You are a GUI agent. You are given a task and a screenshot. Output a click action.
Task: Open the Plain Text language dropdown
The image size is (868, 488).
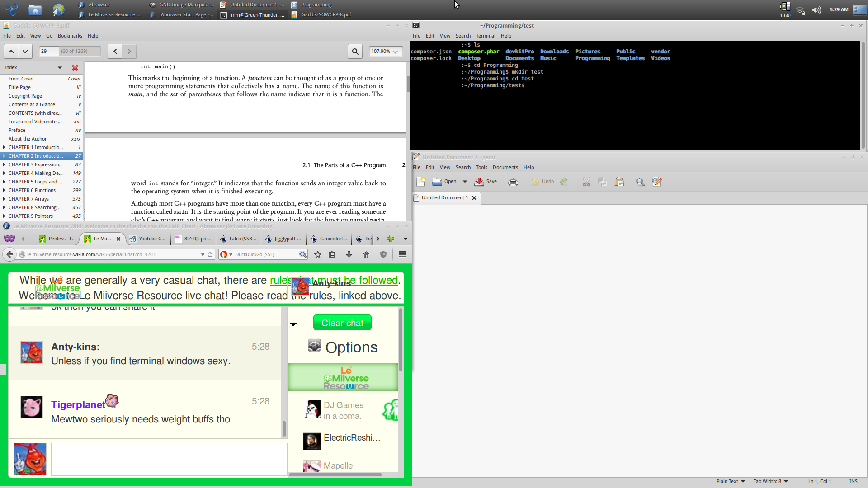(x=731, y=481)
